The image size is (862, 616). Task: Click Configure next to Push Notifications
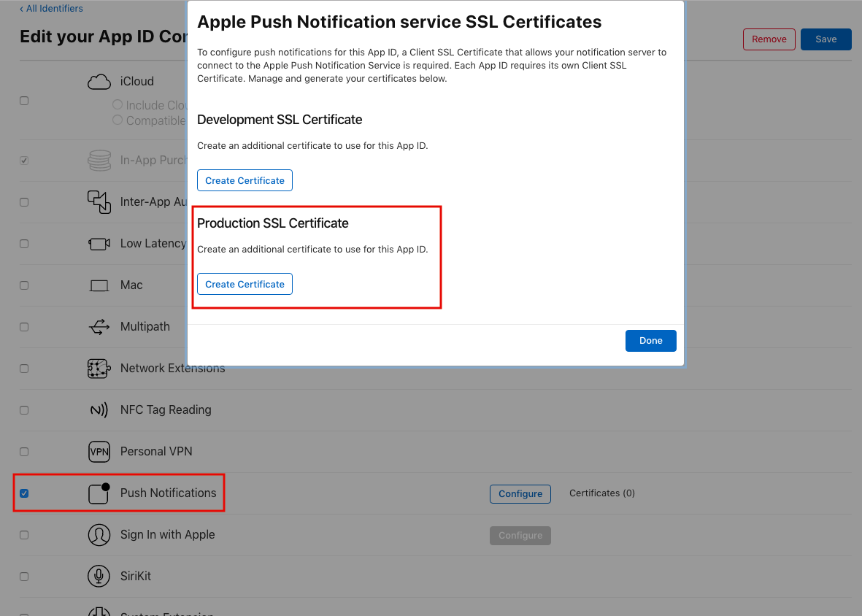tap(520, 494)
